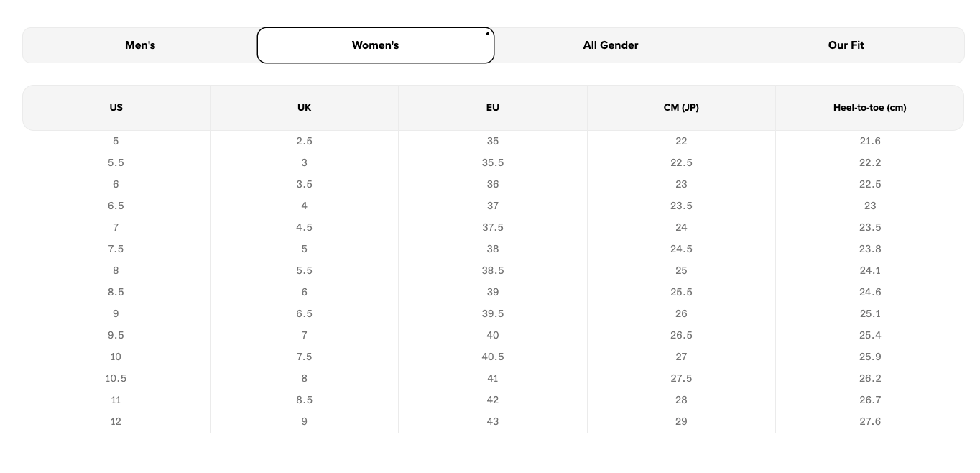Screen dimensions: 980x473
Task: Click the 2.5 cell in UK column
Action: point(305,141)
